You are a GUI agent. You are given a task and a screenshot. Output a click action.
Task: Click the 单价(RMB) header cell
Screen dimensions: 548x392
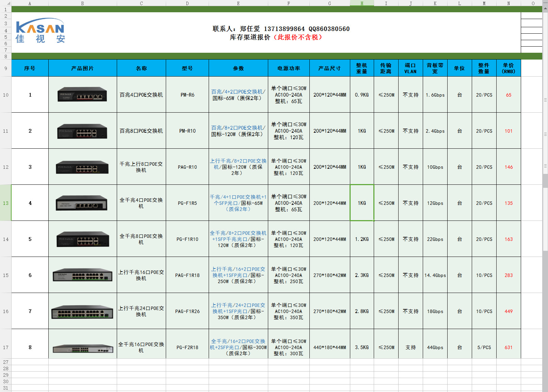click(x=509, y=68)
